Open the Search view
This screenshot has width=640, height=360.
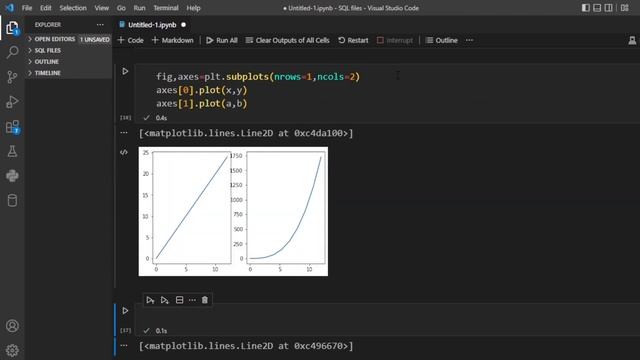(x=12, y=52)
